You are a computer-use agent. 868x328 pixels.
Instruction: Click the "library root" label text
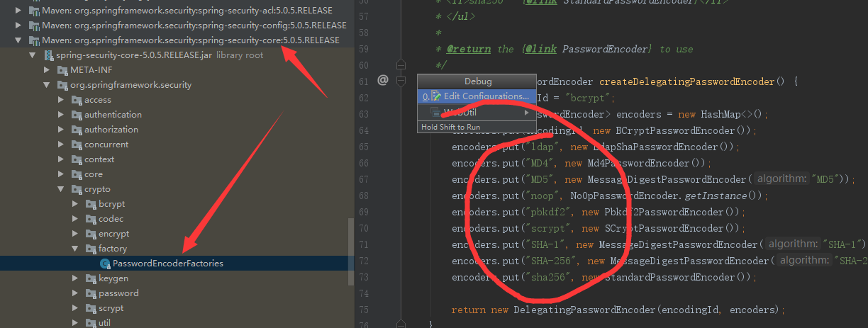click(x=240, y=55)
